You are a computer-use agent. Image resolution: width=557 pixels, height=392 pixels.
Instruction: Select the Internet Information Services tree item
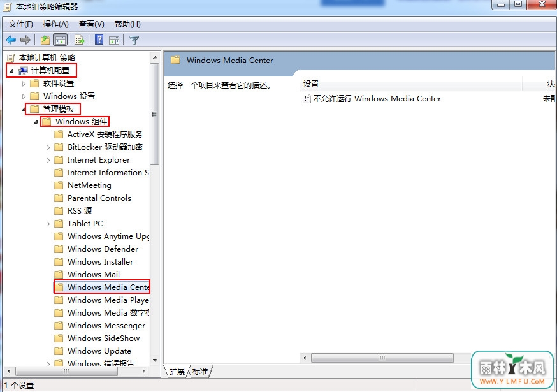coord(108,173)
